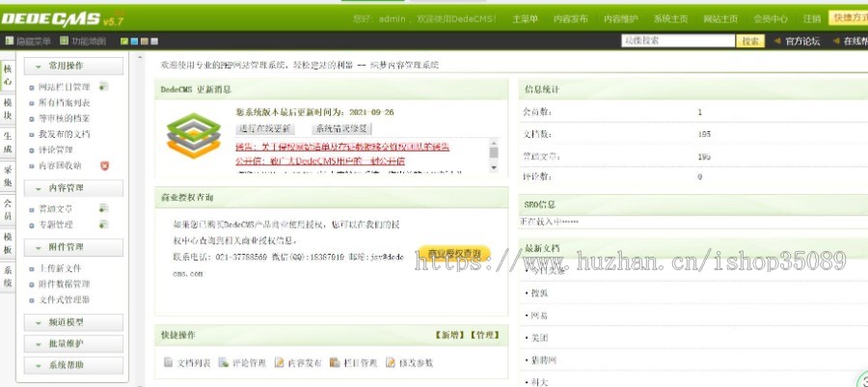Open the 官方论坛 link
This screenshot has height=387, width=868.
pos(802,41)
